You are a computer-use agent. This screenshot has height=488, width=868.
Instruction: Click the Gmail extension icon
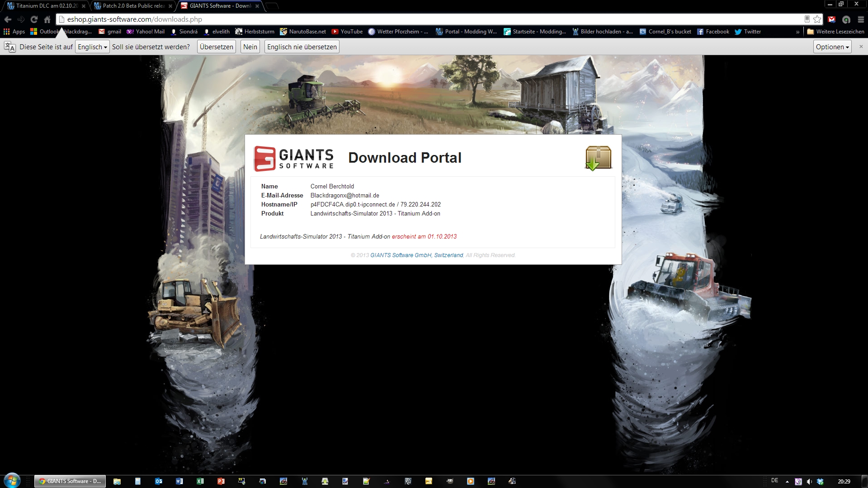[x=832, y=19]
